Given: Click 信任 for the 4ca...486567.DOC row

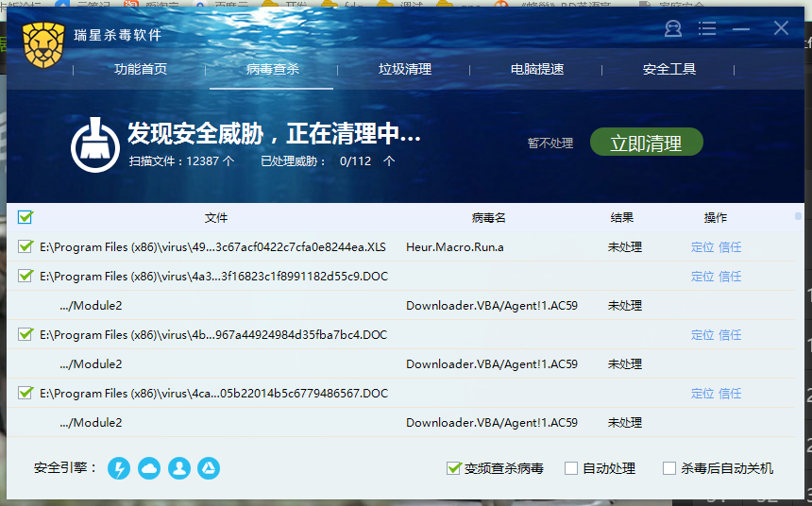Looking at the screenshot, I should (730, 393).
